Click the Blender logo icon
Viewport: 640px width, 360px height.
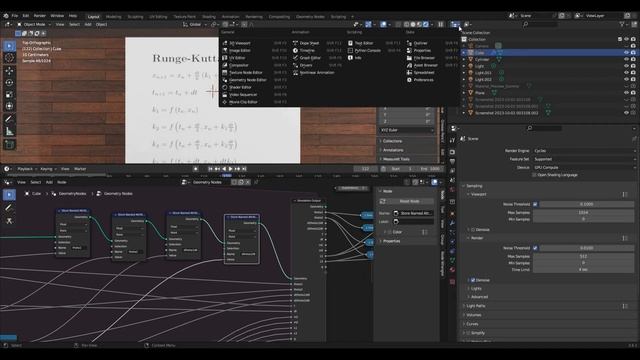(6, 16)
